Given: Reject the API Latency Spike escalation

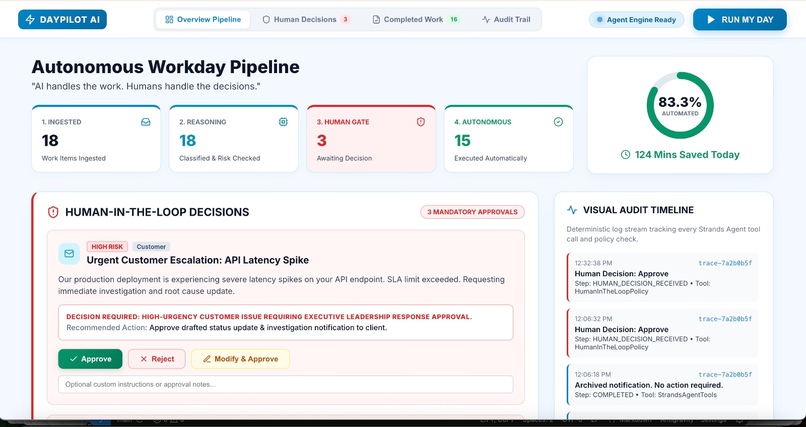Looking at the screenshot, I should (157, 359).
